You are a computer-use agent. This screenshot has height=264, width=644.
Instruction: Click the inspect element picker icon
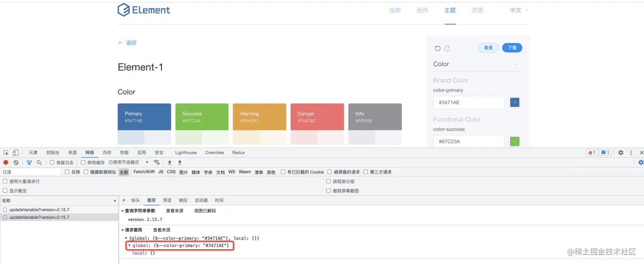[x=6, y=153]
